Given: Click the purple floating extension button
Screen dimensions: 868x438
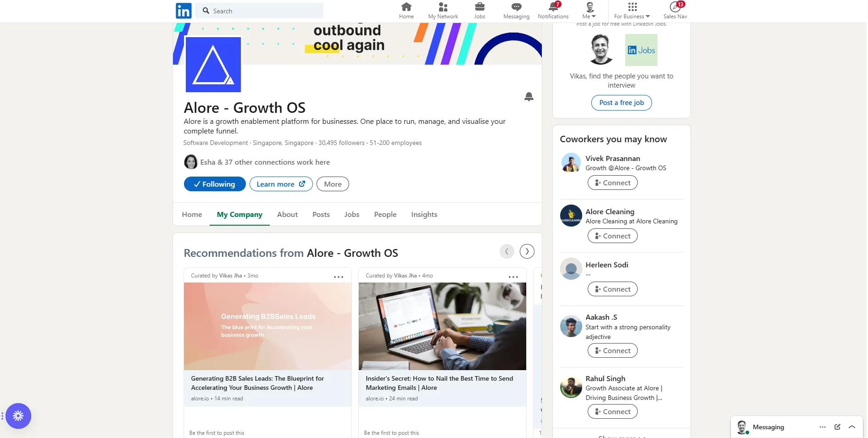Looking at the screenshot, I should [18, 416].
